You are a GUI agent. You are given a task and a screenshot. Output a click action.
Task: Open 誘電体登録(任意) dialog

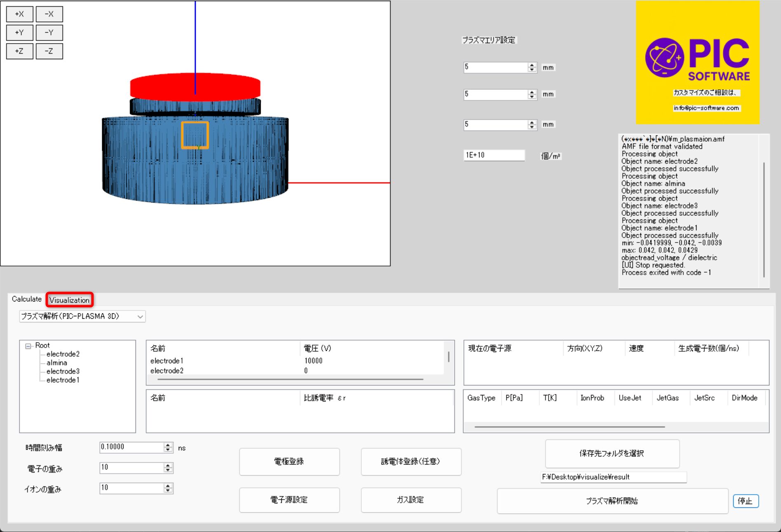[411, 462]
